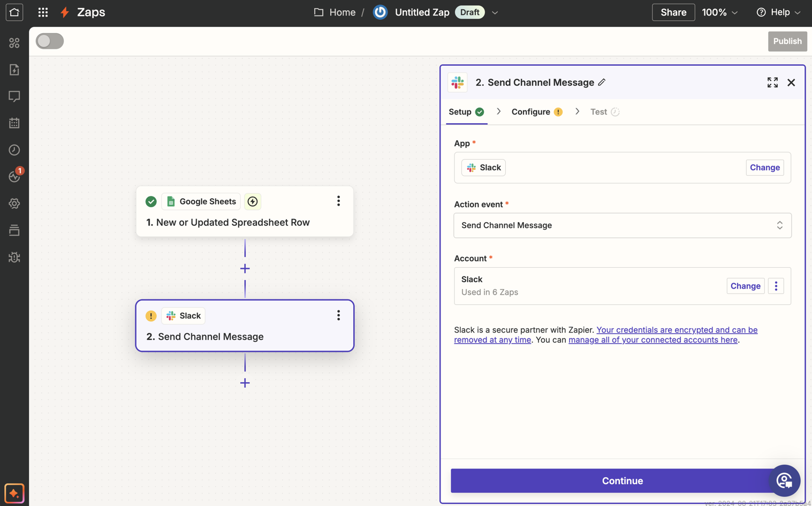
Task: Click the lightning trigger icon on Google Sheets step
Action: click(x=252, y=201)
